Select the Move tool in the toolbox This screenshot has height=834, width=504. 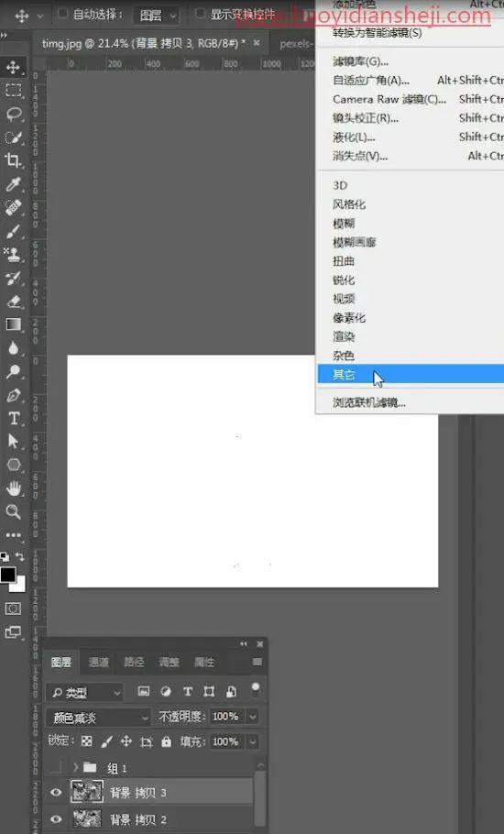[x=14, y=67]
